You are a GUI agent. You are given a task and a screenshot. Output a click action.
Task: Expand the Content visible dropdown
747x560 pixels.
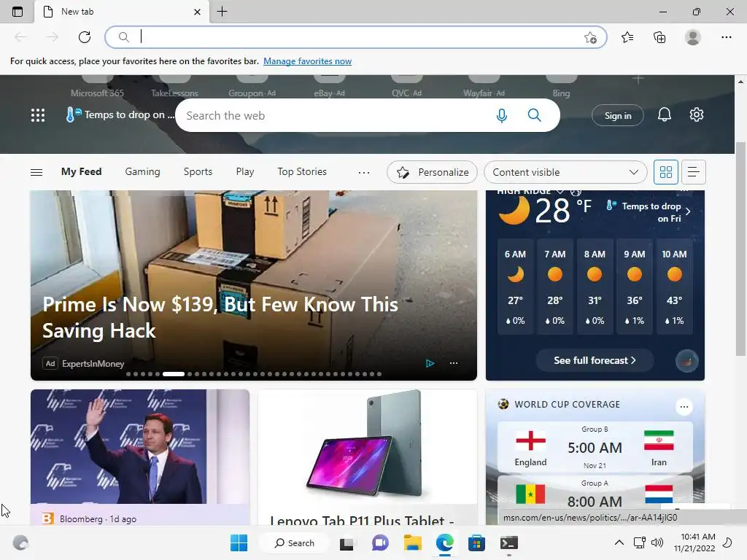pos(565,172)
